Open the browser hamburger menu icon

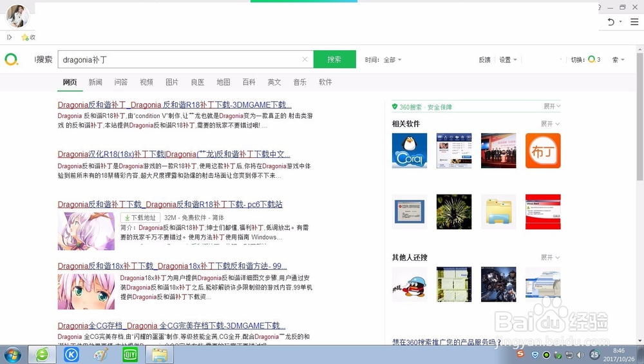(634, 22)
